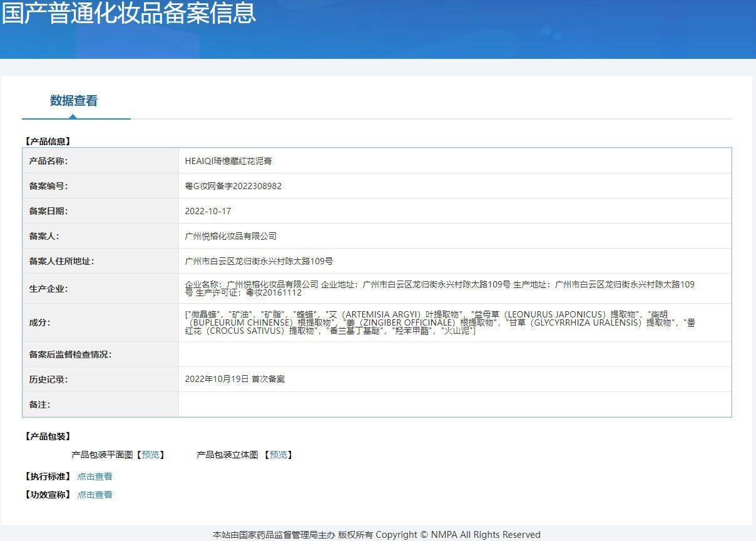This screenshot has width=756, height=541.
Task: Open the 数据查看 tab
Action: [x=74, y=101]
